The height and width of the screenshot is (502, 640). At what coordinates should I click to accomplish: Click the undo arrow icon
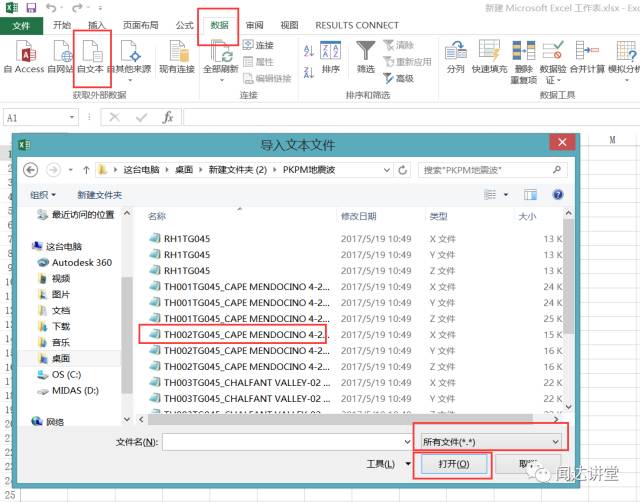[x=51, y=7]
